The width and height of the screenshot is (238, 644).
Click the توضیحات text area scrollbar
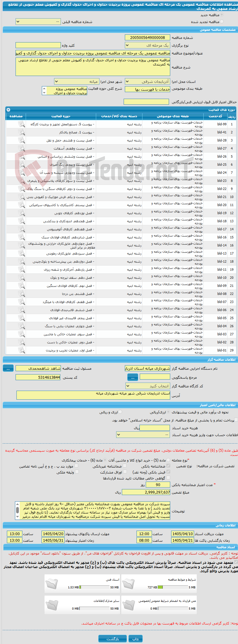(x=17, y=511)
